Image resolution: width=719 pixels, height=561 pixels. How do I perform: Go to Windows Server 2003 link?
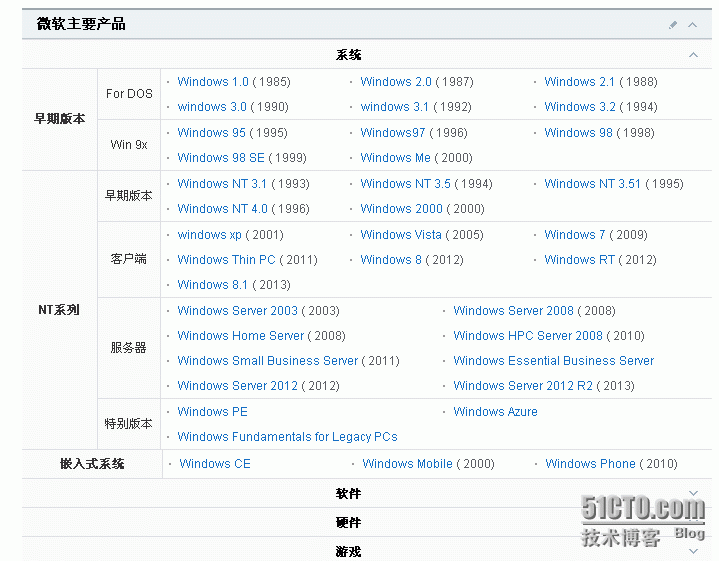tap(238, 311)
